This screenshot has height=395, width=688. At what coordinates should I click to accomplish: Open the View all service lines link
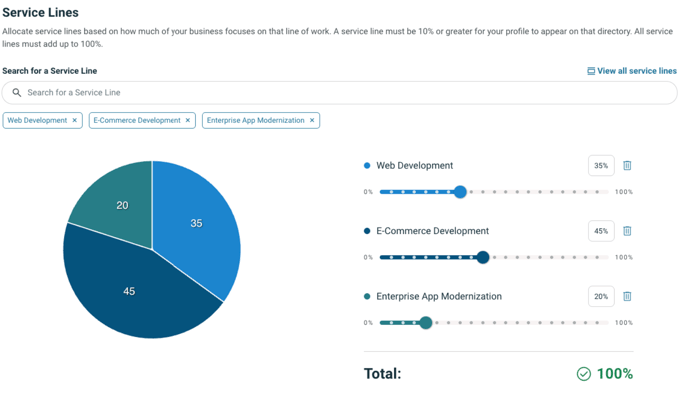tap(637, 71)
